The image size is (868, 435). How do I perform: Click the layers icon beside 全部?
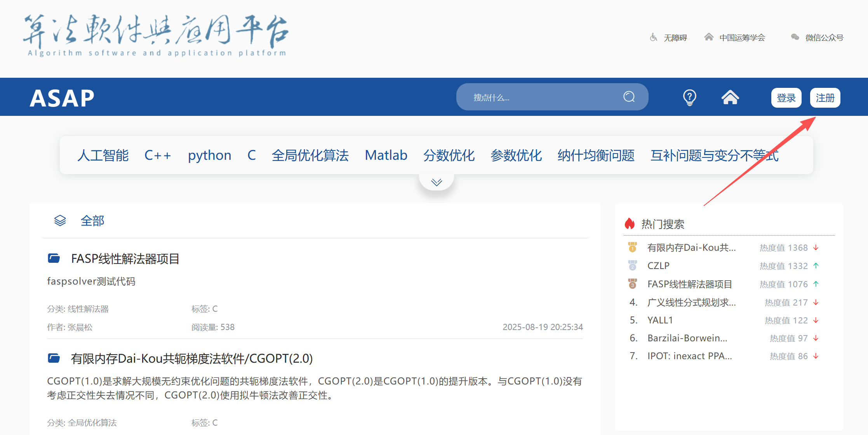pyautogui.click(x=60, y=220)
